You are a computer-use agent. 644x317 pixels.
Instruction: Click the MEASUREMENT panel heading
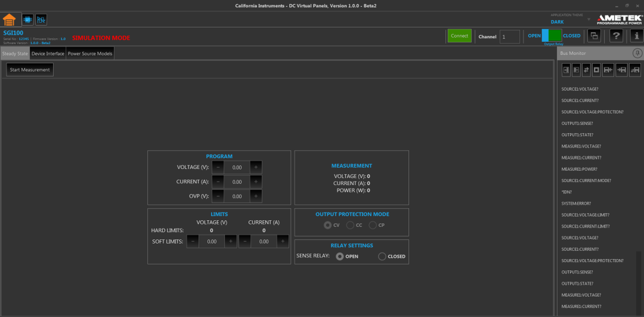[352, 166]
